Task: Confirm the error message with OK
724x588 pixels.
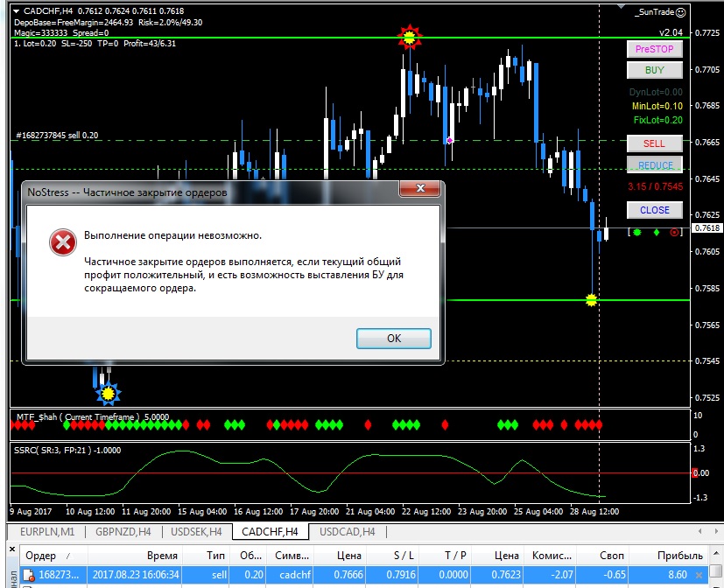Action: coord(393,339)
